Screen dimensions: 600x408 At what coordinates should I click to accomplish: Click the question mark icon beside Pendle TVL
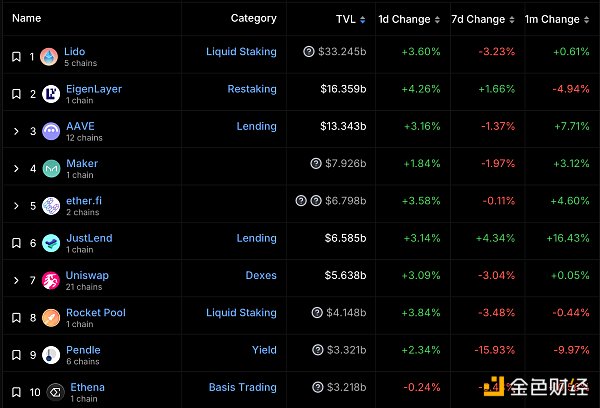(308, 350)
